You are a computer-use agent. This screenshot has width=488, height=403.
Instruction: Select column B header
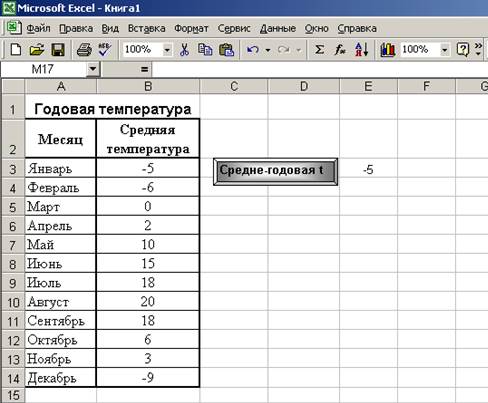click(148, 87)
